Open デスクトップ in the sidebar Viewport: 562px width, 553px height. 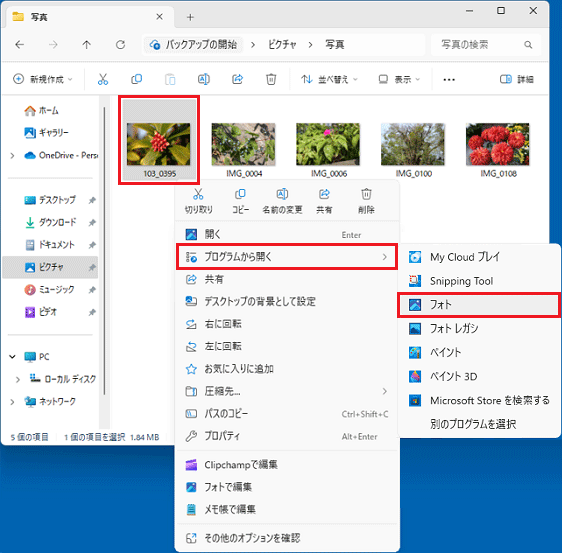[x=49, y=200]
